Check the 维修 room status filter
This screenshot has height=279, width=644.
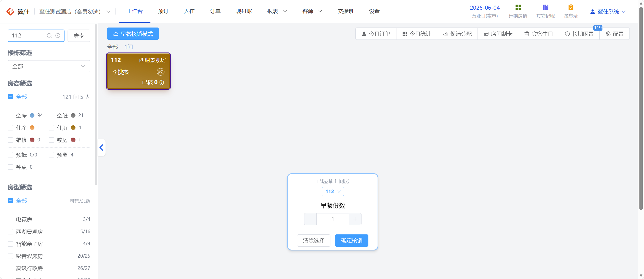click(x=10, y=140)
